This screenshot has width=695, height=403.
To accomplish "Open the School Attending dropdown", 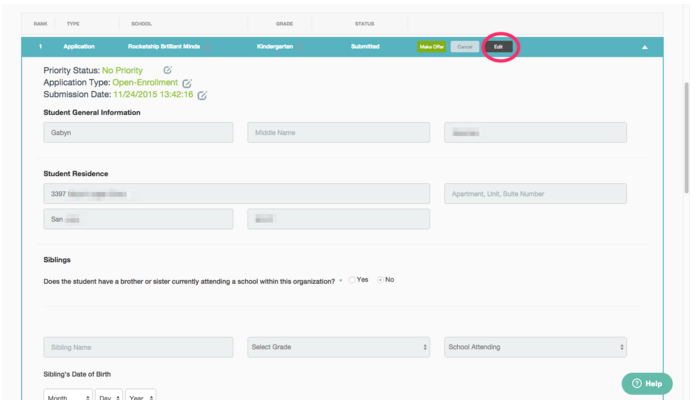I will [x=535, y=347].
